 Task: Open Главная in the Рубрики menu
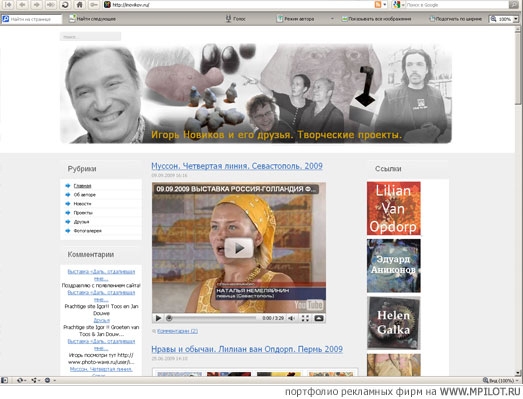(x=82, y=186)
